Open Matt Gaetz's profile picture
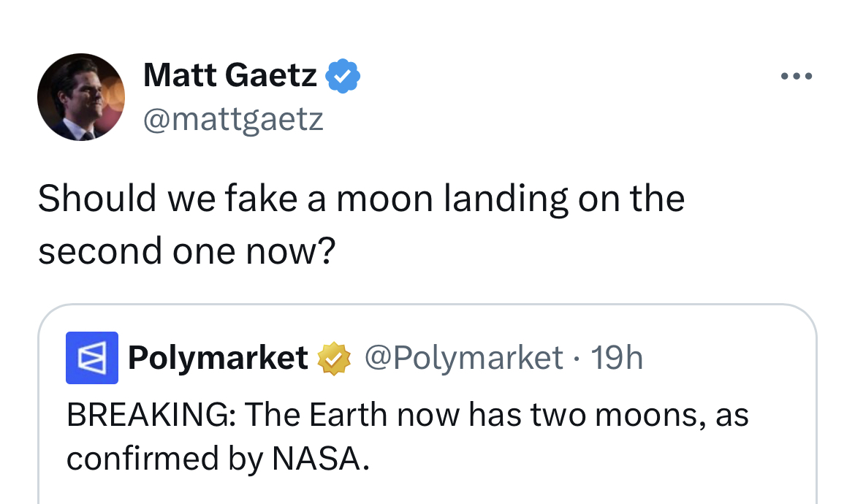This screenshot has height=504, width=855. 81,97
